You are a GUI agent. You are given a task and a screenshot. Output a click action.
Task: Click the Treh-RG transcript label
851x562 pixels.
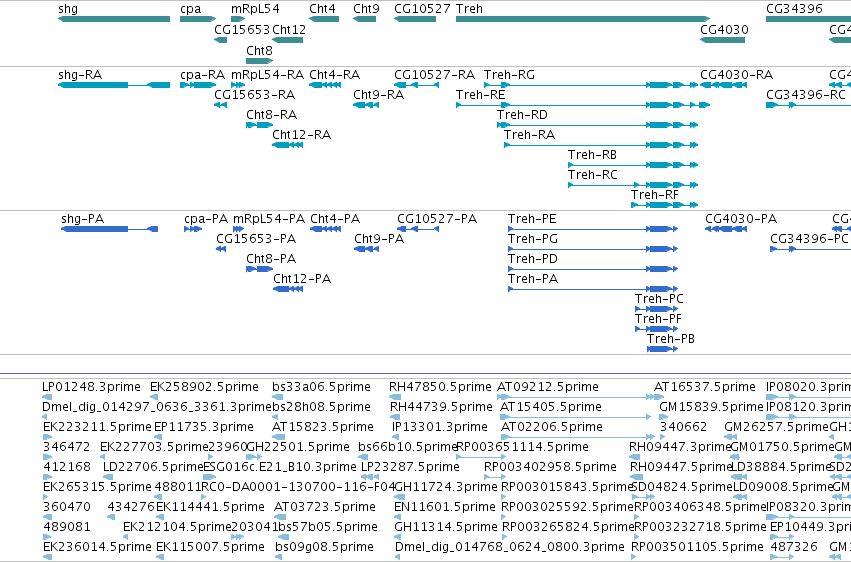509,75
